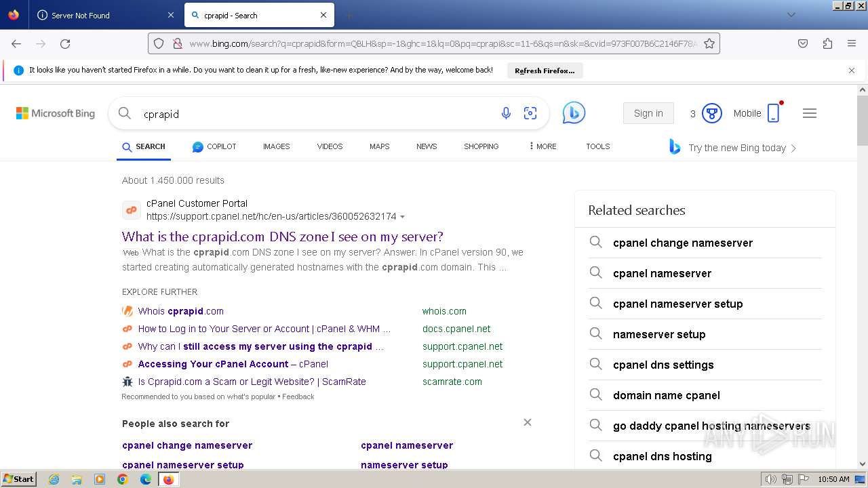Open Whois cprapid.com link
The width and height of the screenshot is (868, 488).
181,311
